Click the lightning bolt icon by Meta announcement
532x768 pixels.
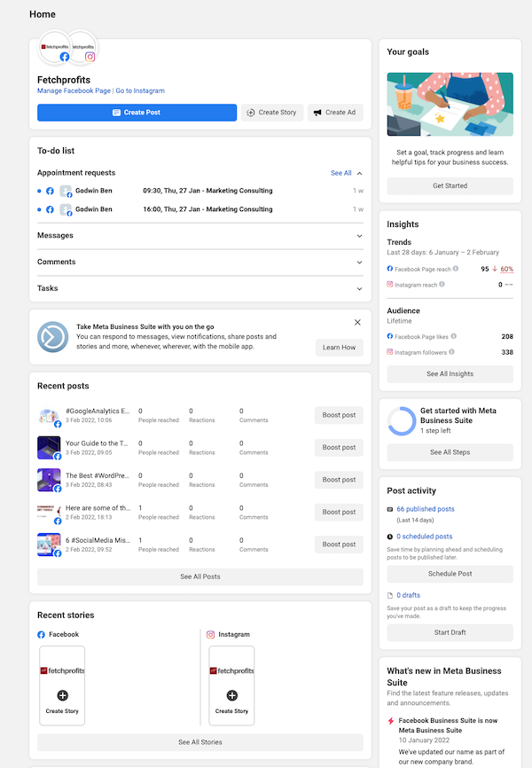(391, 721)
